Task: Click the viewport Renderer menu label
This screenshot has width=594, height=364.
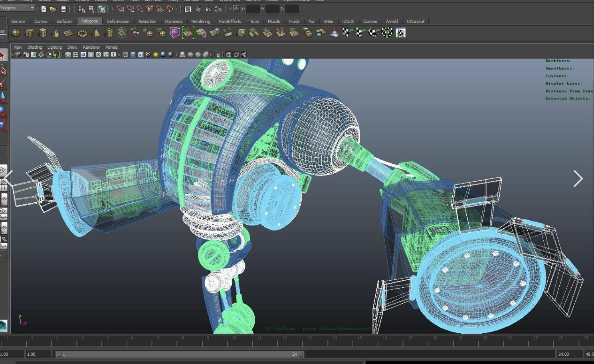Action: (x=91, y=47)
